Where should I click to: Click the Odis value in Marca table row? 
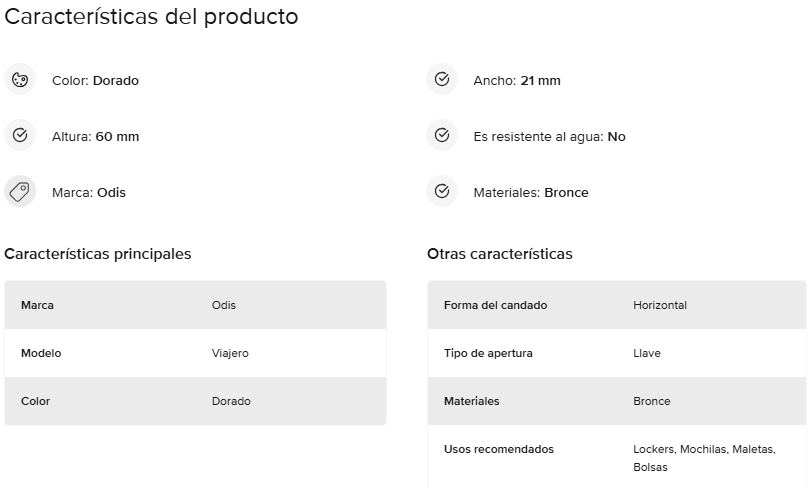223,305
